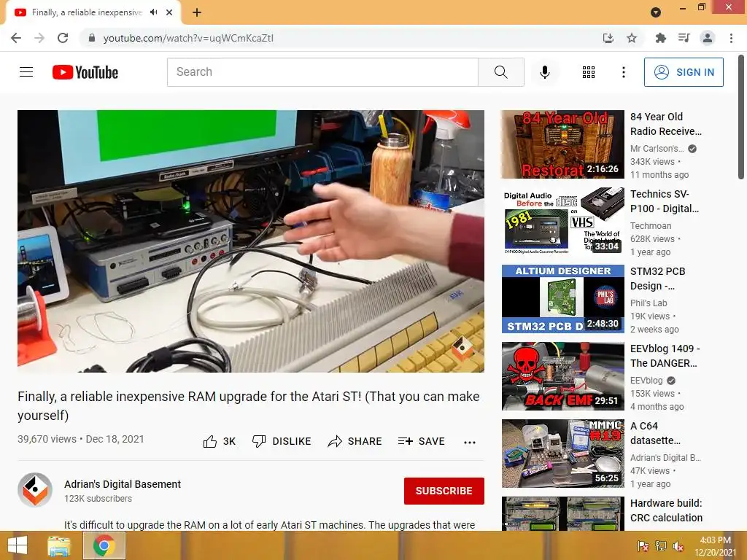Screen dimensions: 747x560
Task: Reload the YouTube page
Action: [63, 38]
